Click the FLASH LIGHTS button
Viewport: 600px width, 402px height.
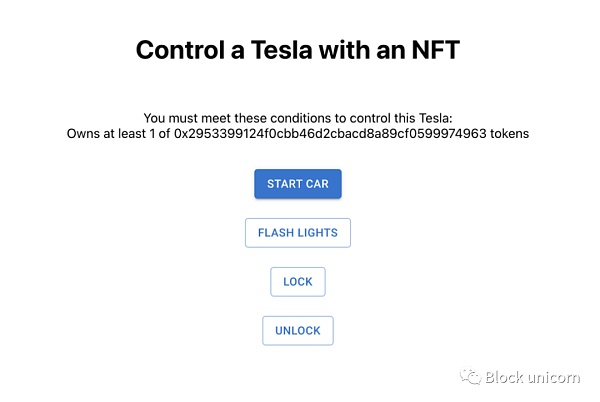[x=298, y=233]
